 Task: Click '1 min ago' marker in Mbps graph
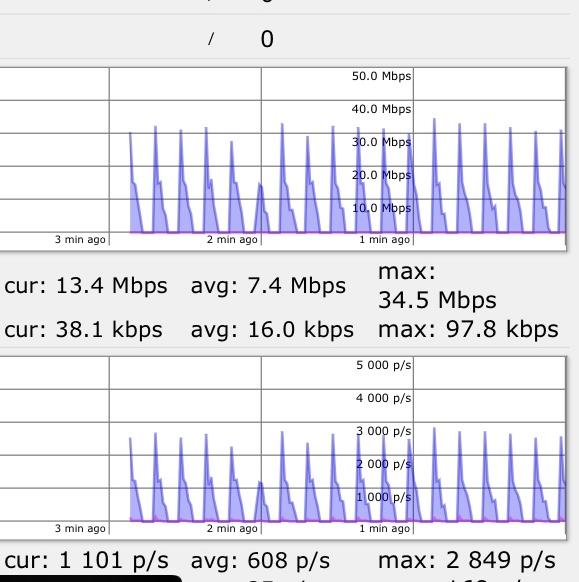[x=385, y=239]
